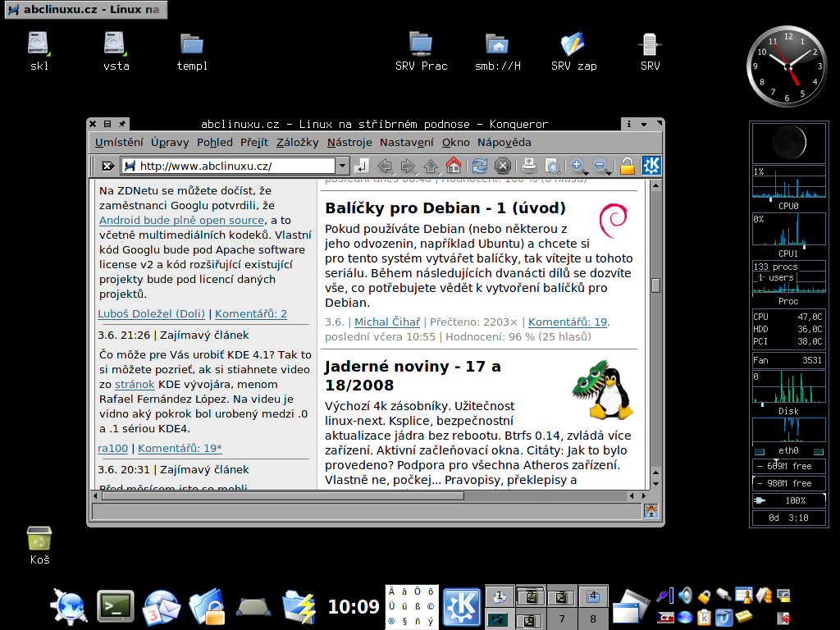Open the home page via the house icon

tap(454, 166)
